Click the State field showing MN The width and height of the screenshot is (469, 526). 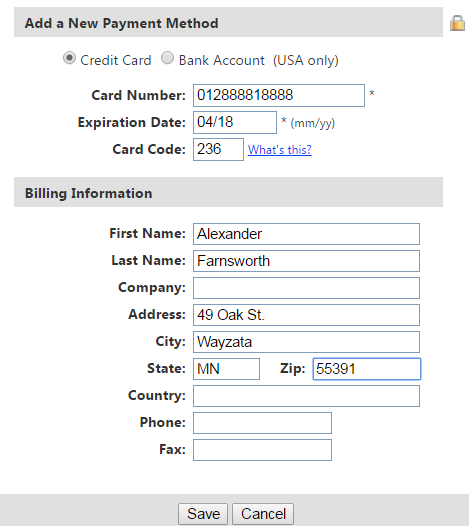226,369
